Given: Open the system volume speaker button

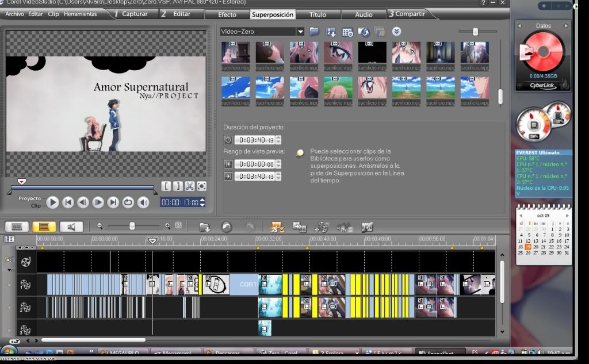Looking at the screenshot, I should [x=143, y=202].
